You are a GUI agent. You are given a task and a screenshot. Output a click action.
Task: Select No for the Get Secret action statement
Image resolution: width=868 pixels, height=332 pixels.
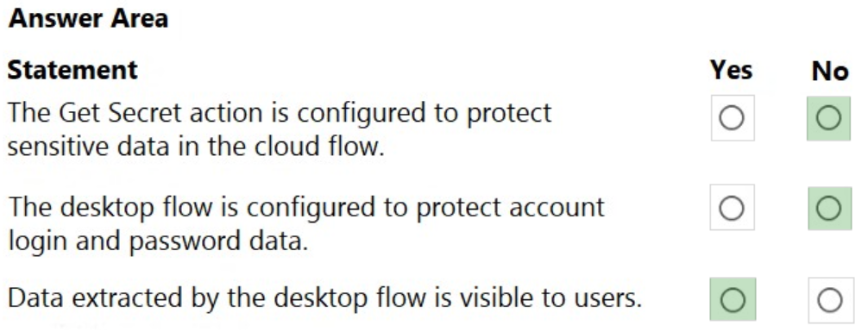(x=828, y=118)
